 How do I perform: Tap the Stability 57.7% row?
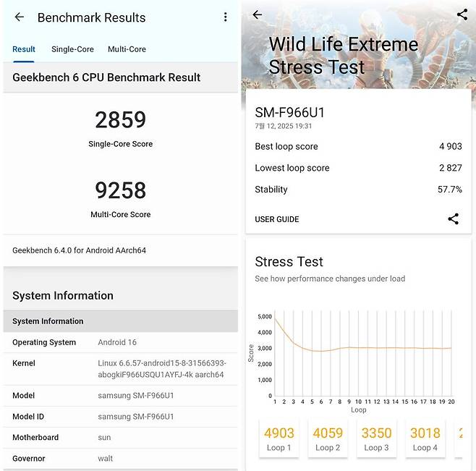point(358,190)
